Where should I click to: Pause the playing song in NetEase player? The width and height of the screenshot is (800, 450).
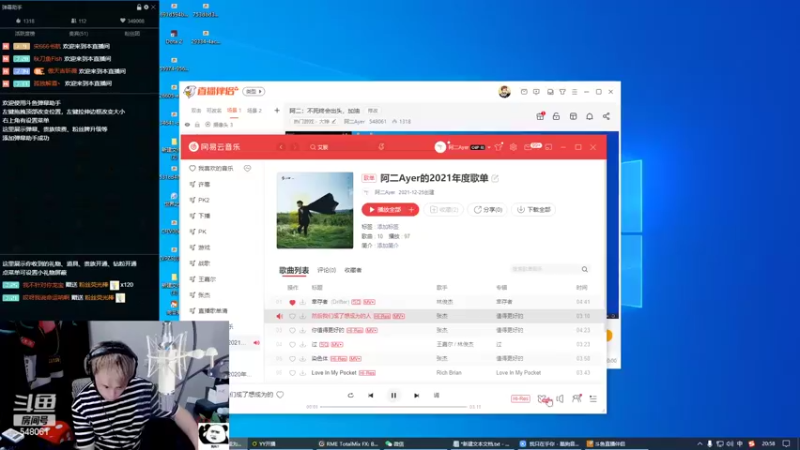tap(393, 395)
